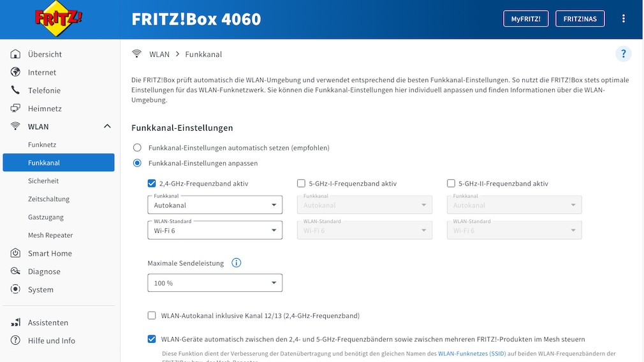Uncheck 2,4-GHz-Frequenzband aktiv checkbox
The width and height of the screenshot is (644, 362).
click(x=152, y=184)
